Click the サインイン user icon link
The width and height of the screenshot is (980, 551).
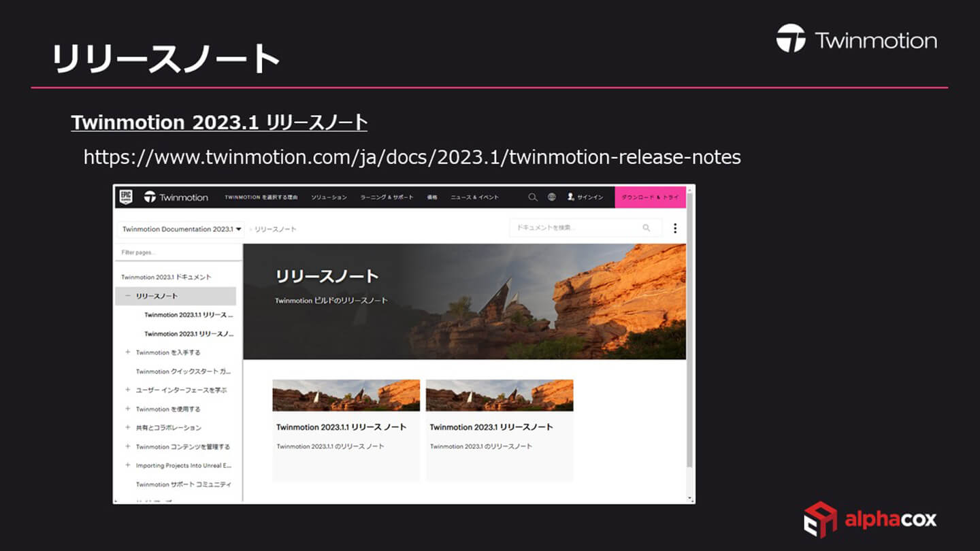click(585, 197)
